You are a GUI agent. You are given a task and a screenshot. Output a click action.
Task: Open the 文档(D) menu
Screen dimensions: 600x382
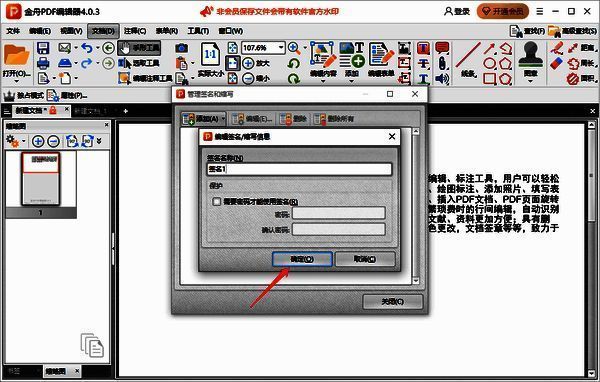103,31
